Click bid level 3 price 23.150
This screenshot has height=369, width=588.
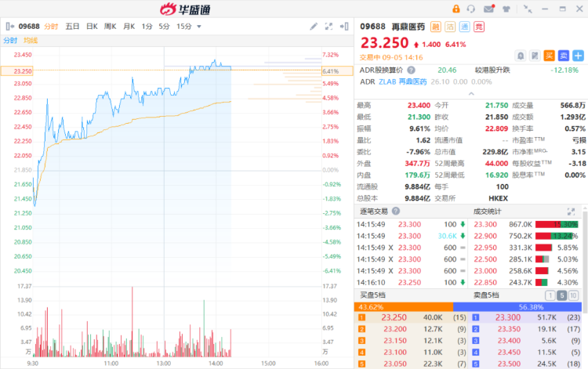[x=395, y=341]
